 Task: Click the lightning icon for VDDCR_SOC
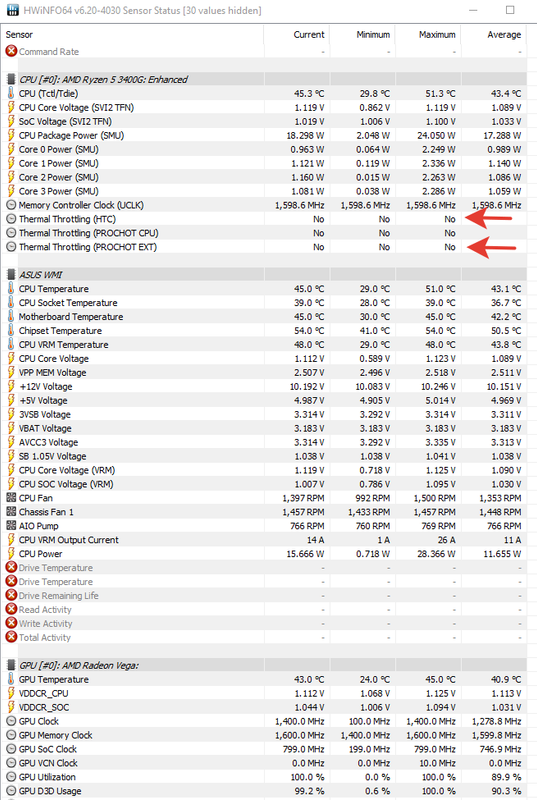pos(11,707)
